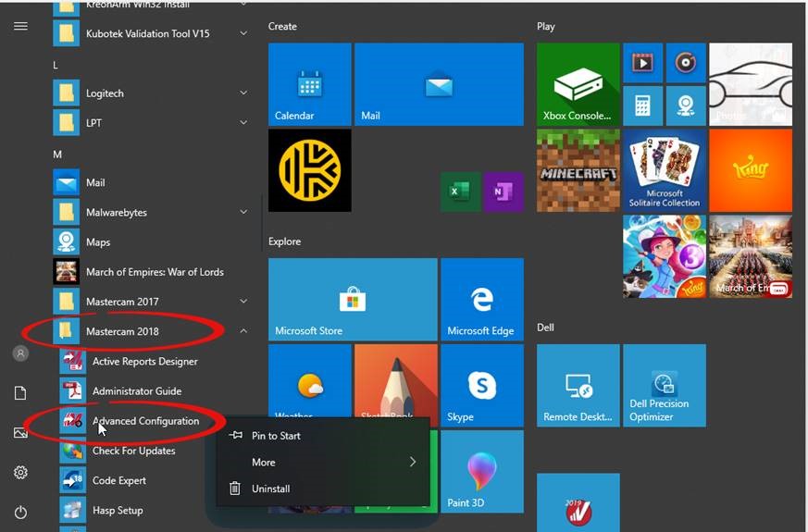Click the user account icon in sidebar

point(20,353)
